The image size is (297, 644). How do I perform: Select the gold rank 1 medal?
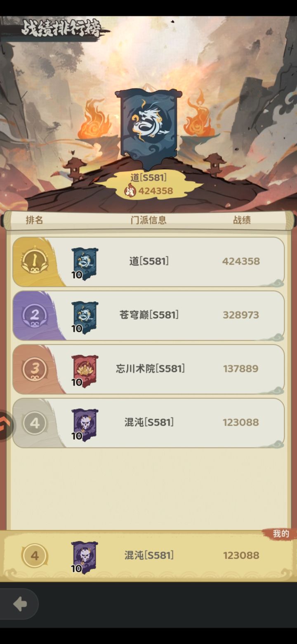tap(35, 260)
